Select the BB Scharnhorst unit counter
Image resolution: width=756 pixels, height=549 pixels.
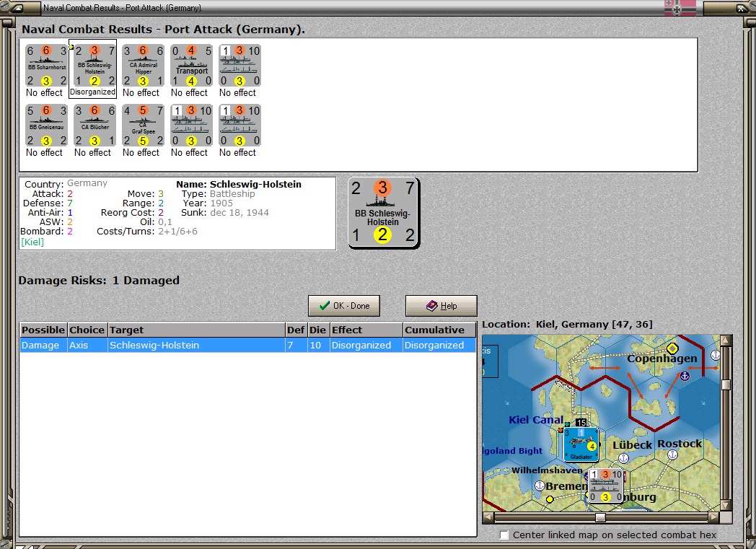click(x=46, y=66)
